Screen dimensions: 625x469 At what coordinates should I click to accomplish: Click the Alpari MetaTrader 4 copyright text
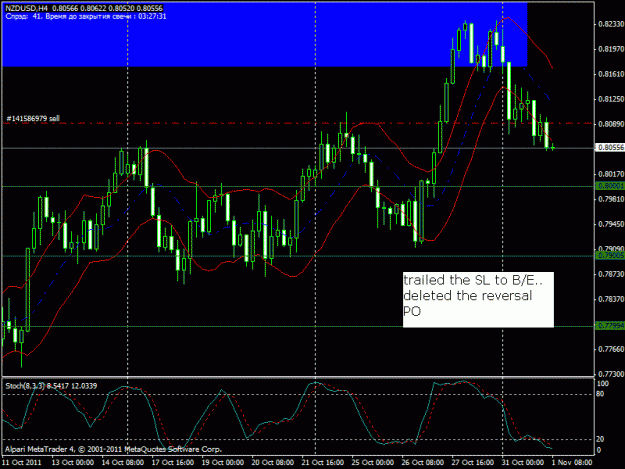click(x=113, y=449)
